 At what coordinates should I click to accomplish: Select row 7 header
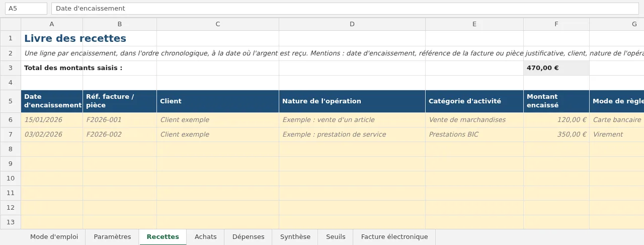pyautogui.click(x=11, y=135)
